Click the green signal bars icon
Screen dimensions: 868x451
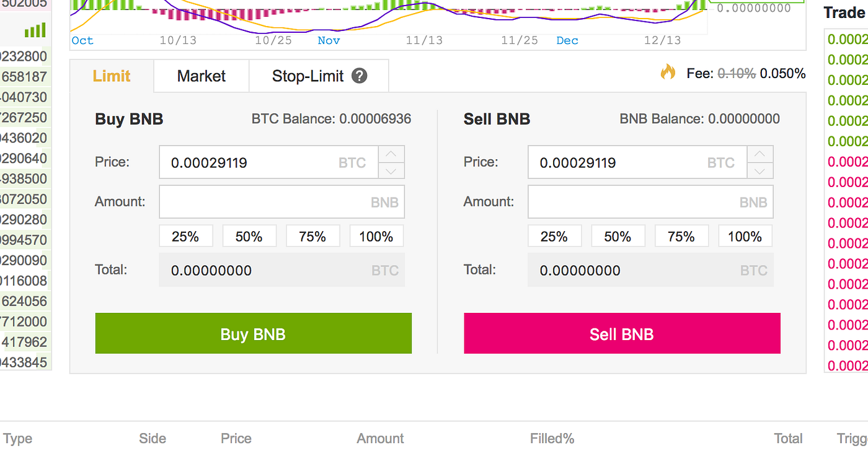35,30
